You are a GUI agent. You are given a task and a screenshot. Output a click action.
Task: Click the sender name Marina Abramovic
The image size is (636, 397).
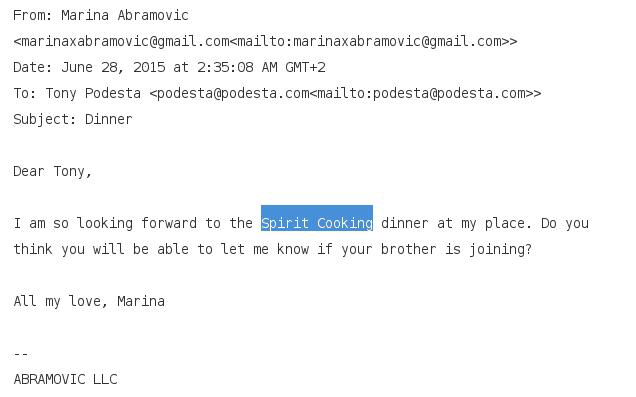[x=125, y=15]
